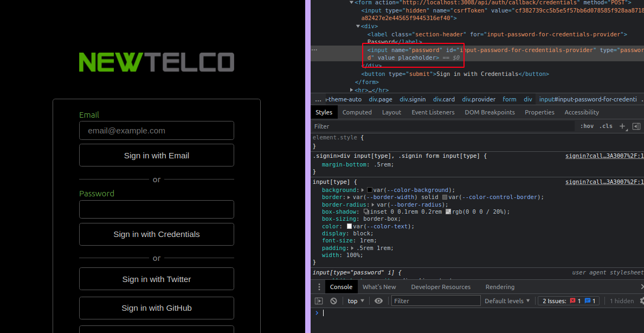Image resolution: width=644 pixels, height=333 pixels.
Task: Open signin stylesheet link for margin-bottom rule
Action: coord(604,156)
